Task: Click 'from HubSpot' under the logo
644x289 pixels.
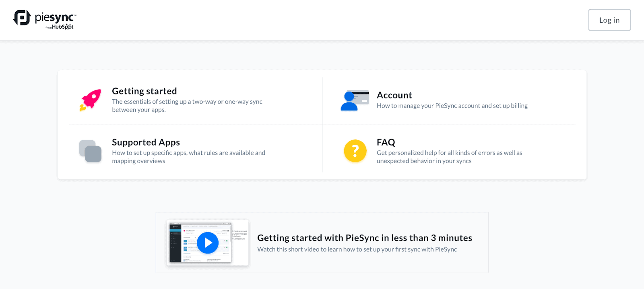Action: (60, 27)
